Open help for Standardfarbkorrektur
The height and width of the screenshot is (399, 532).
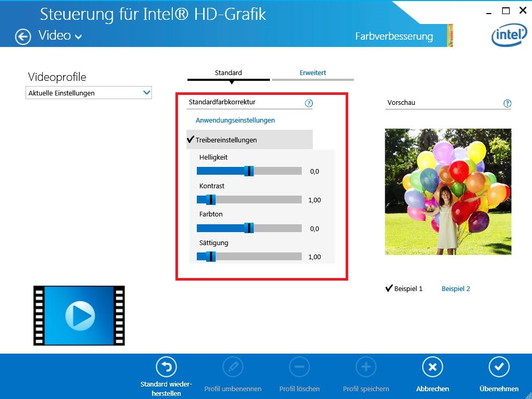(x=309, y=103)
